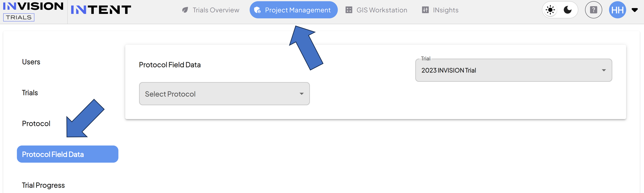
Task: Open Protocol in the sidebar
Action: pyautogui.click(x=36, y=123)
